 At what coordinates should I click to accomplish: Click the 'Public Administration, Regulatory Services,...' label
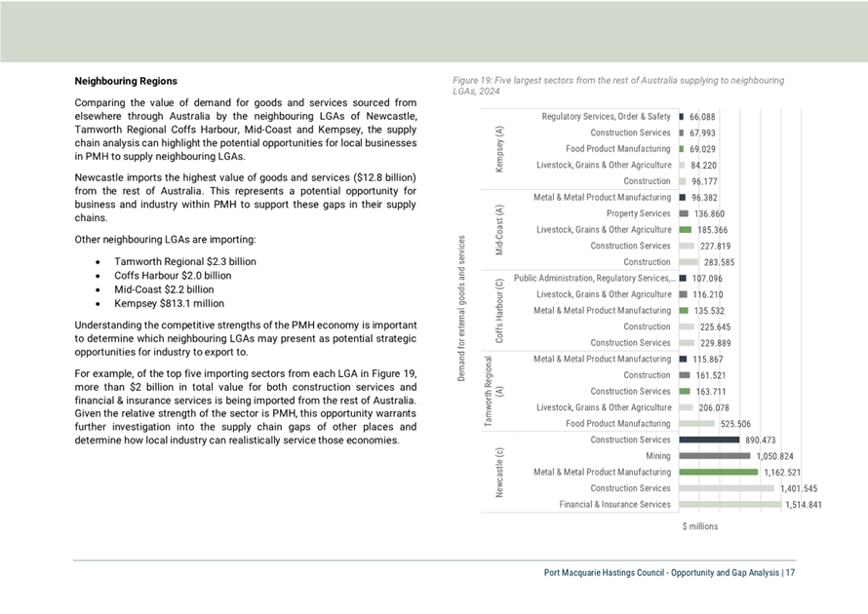tap(595, 278)
